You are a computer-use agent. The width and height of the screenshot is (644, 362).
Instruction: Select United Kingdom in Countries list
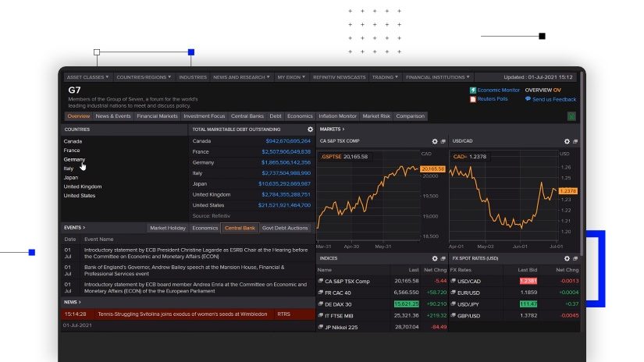coord(83,186)
